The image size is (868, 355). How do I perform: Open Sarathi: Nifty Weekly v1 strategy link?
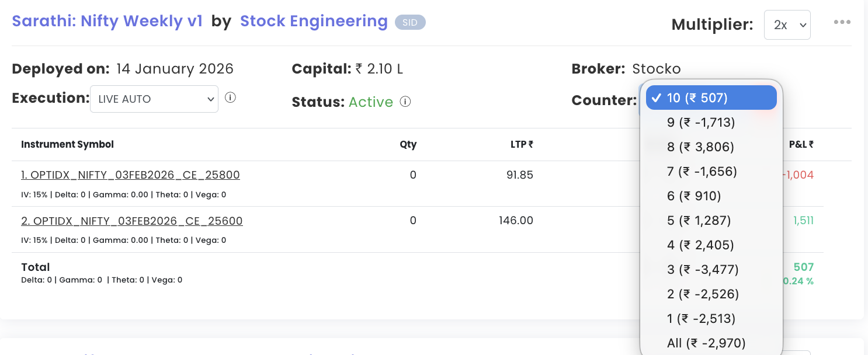pos(107,21)
